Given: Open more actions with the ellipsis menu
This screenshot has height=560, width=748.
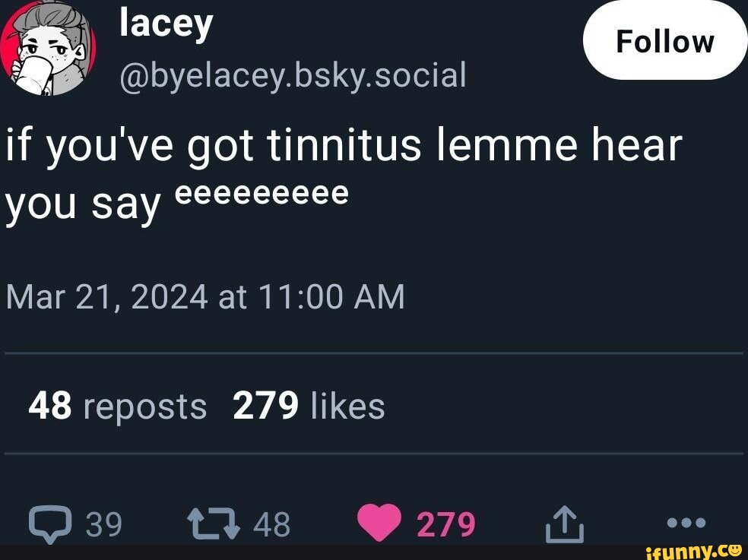Looking at the screenshot, I should [685, 522].
